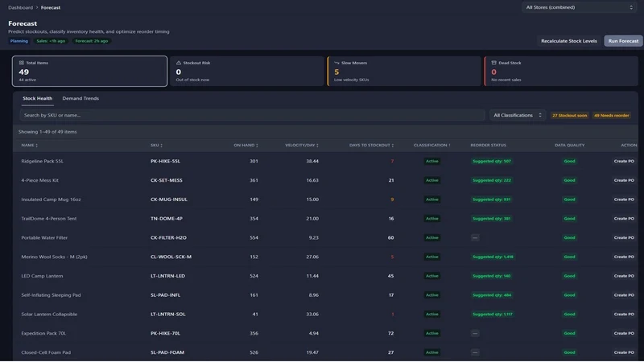Image resolution: width=644 pixels, height=362 pixels.
Task: Sort table by Classification column
Action: pos(432,146)
